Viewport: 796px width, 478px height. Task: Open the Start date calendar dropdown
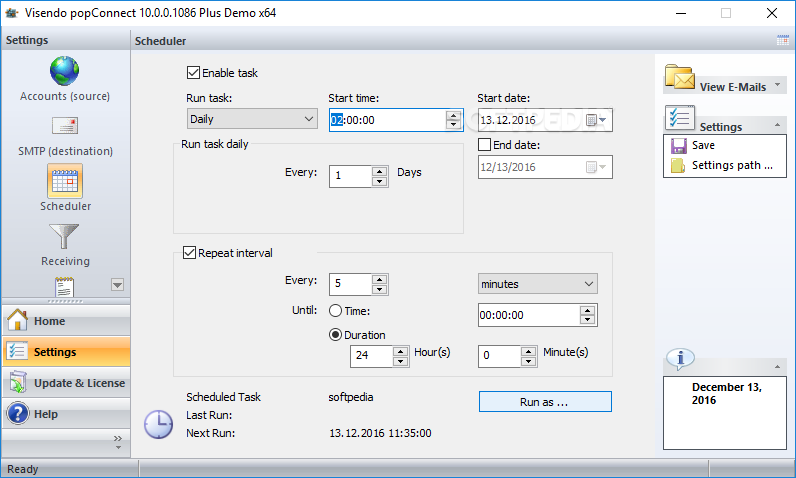pos(596,120)
